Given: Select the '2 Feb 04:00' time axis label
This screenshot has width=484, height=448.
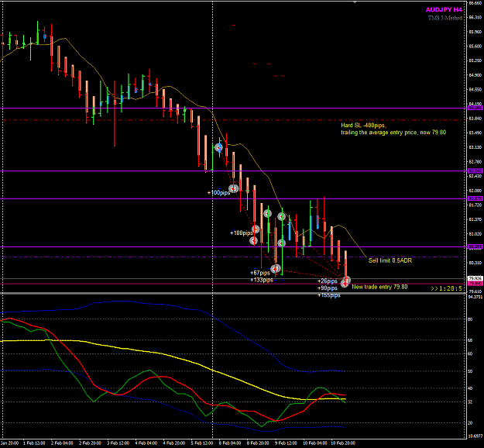Looking at the screenshot, I should pos(63,443).
